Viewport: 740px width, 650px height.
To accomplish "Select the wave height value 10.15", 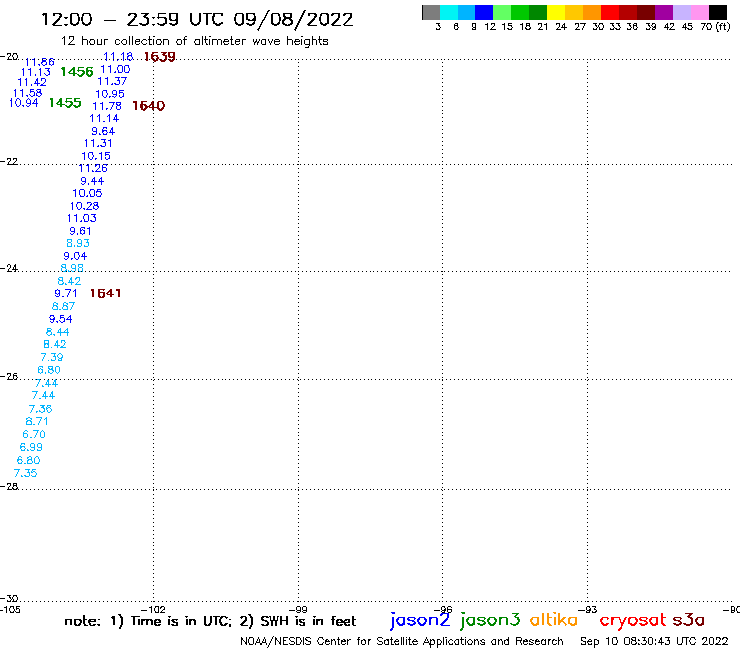I will (x=96, y=156).
